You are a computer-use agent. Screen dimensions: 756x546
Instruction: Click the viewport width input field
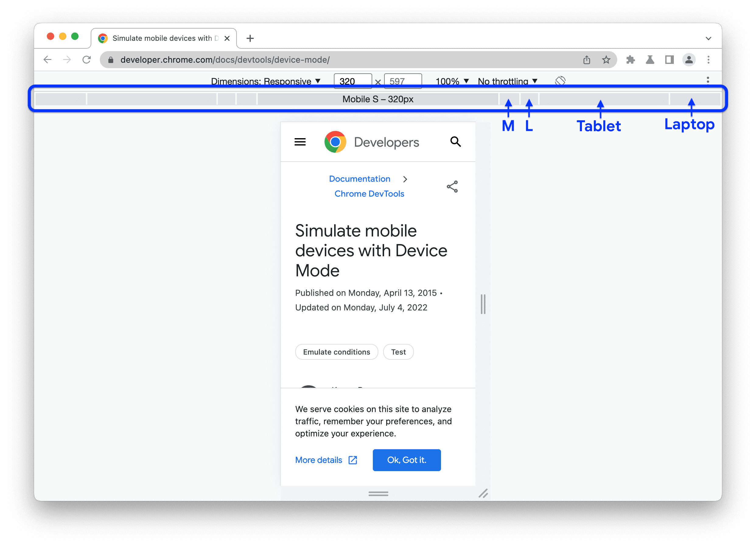coord(352,81)
